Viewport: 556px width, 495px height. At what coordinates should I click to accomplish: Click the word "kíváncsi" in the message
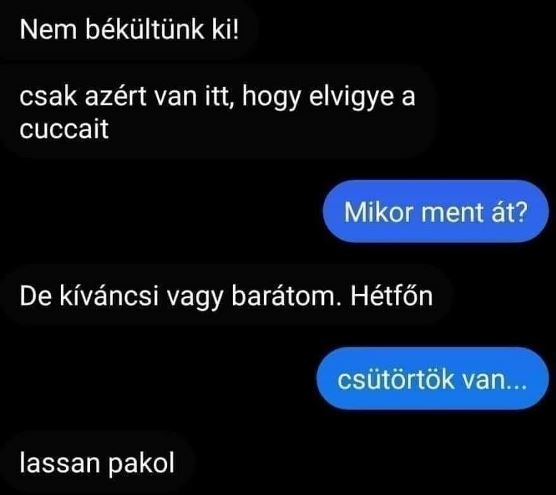[109, 296]
